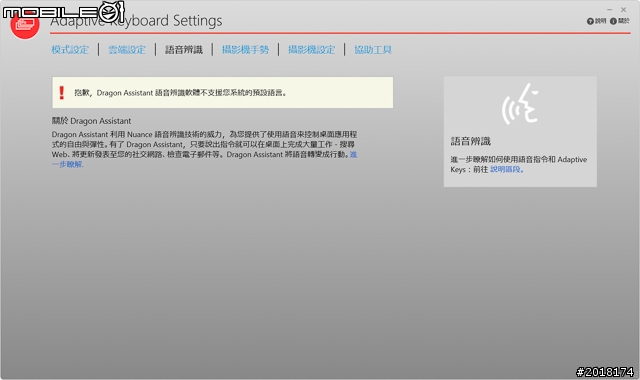Click the Adaptive Keyboard Settings title
The width and height of the screenshot is (640, 380).
(x=136, y=20)
